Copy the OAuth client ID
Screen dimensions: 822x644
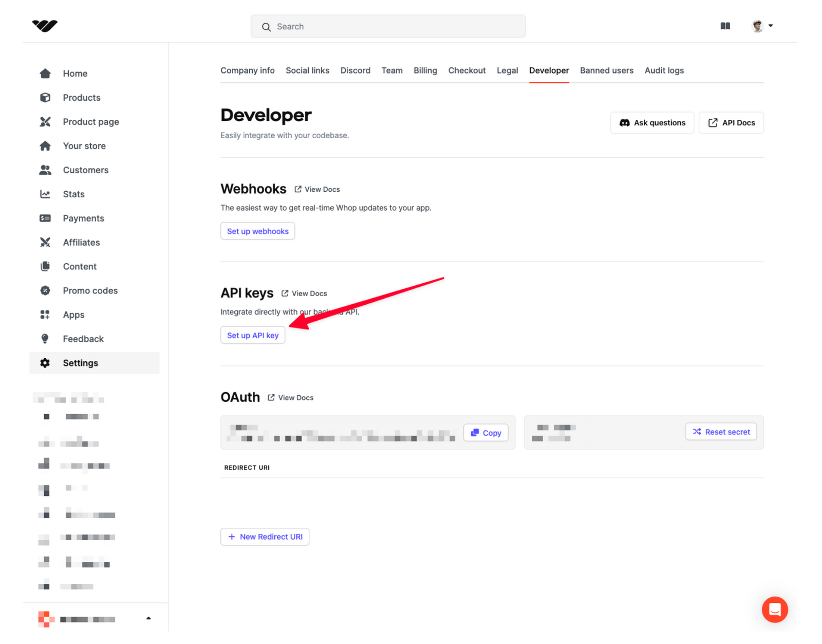485,433
